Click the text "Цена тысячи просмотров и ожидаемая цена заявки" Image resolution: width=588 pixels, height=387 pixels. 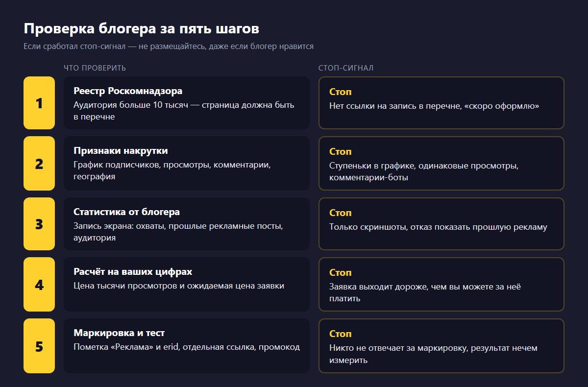pos(179,286)
